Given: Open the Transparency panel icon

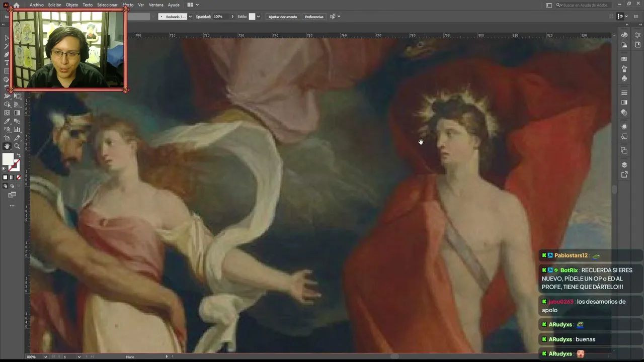Looking at the screenshot, I should tap(624, 113).
